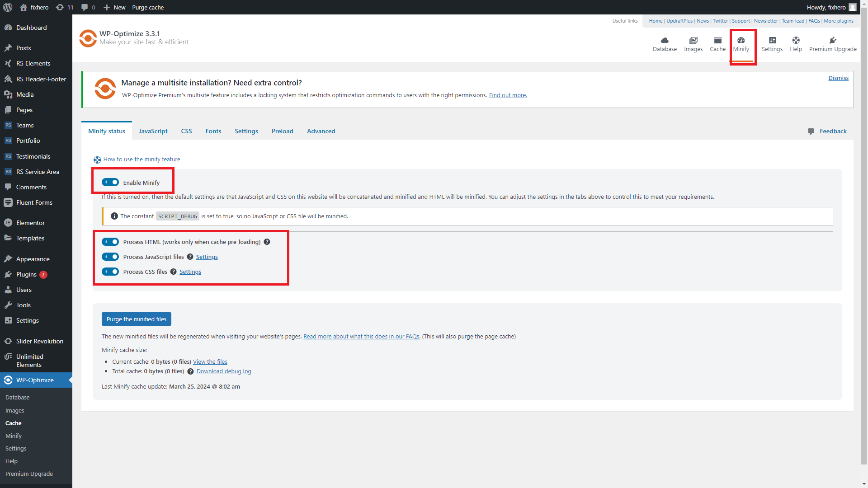Image resolution: width=868 pixels, height=488 pixels.
Task: Open the minify Settings tab
Action: point(246,131)
